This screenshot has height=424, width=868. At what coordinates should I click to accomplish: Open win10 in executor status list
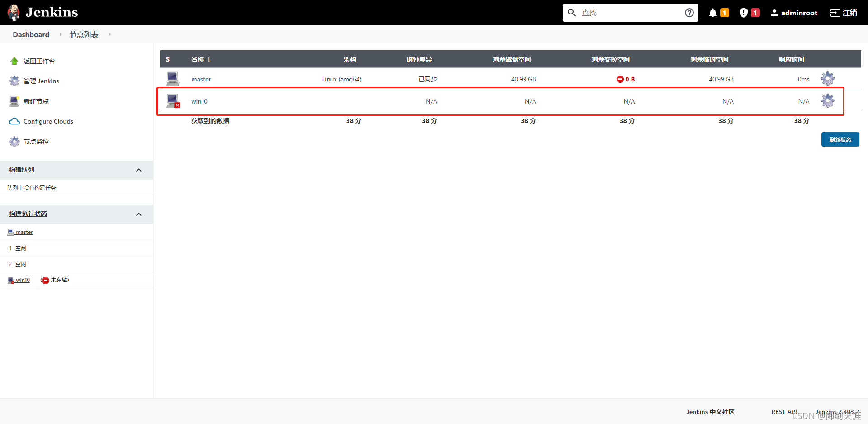pos(23,280)
